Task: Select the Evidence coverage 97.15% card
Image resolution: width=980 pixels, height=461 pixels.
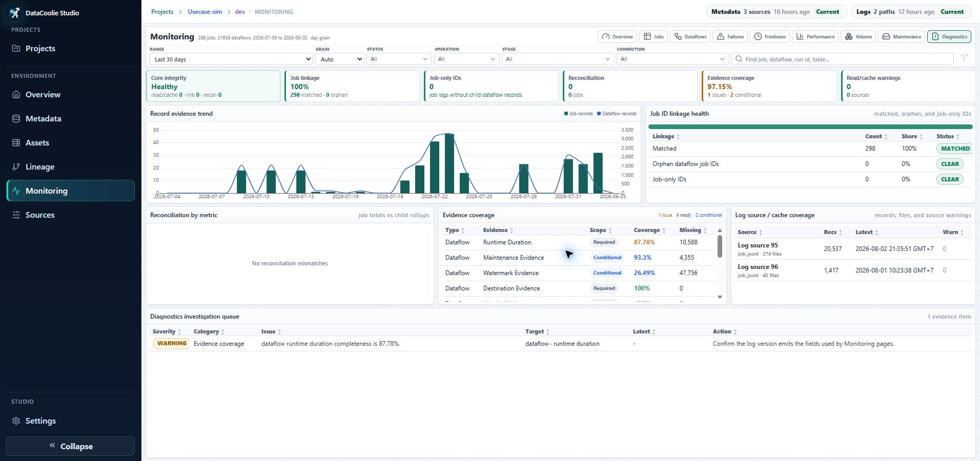Action: 769,86
